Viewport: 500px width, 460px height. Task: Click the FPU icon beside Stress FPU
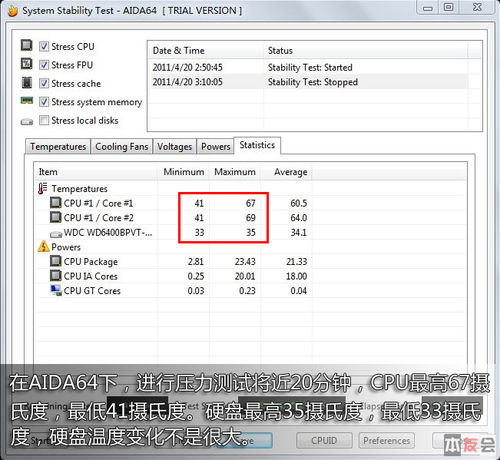[27, 64]
